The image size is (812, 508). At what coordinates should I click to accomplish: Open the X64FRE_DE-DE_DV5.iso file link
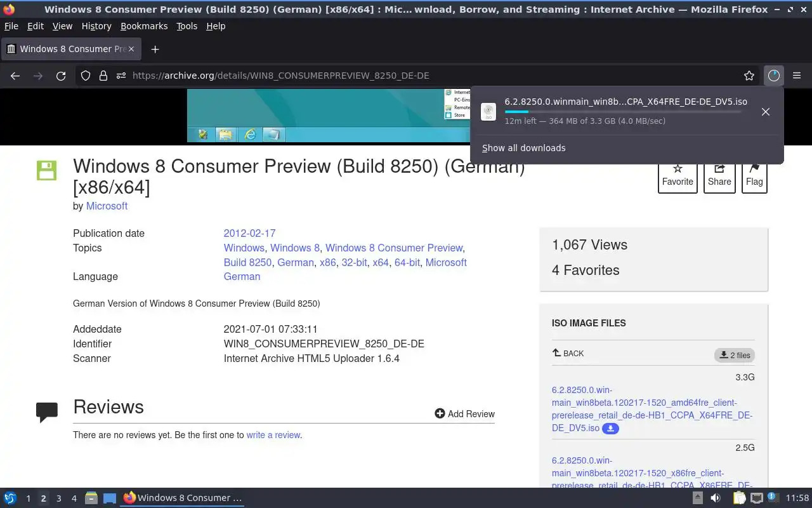pos(652,409)
